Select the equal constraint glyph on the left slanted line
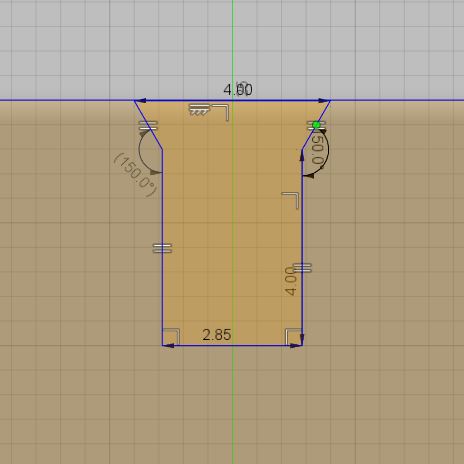 [148, 126]
